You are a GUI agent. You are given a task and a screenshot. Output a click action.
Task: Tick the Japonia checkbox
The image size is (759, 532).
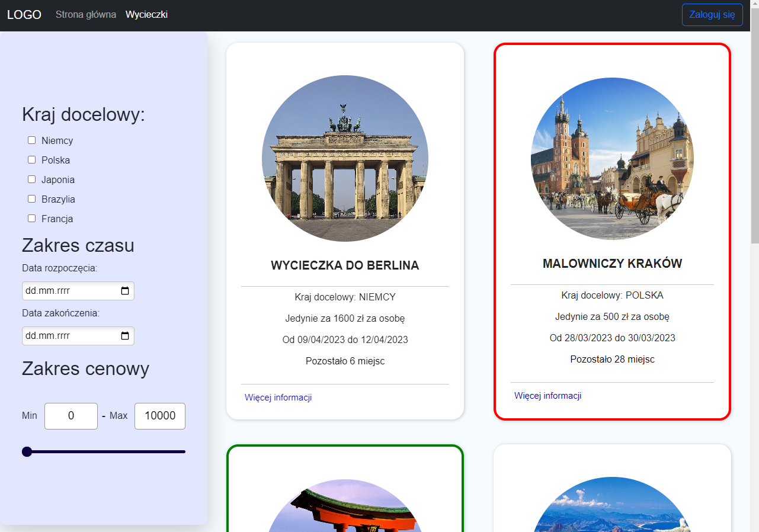(32, 180)
